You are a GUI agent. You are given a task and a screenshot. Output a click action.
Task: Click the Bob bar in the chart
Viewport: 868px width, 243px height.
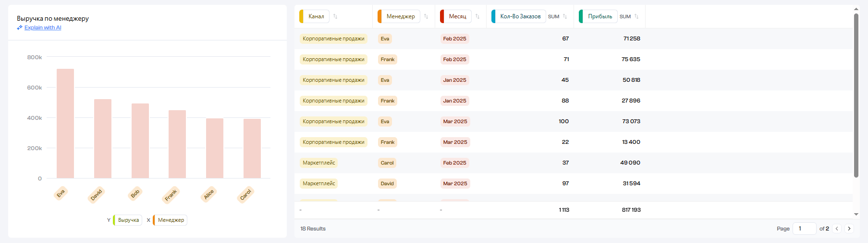(x=140, y=141)
